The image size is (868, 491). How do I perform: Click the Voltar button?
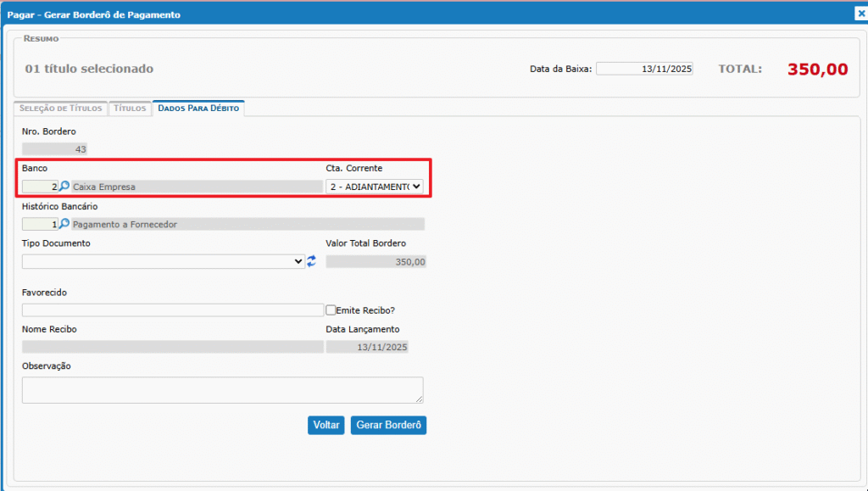point(326,426)
